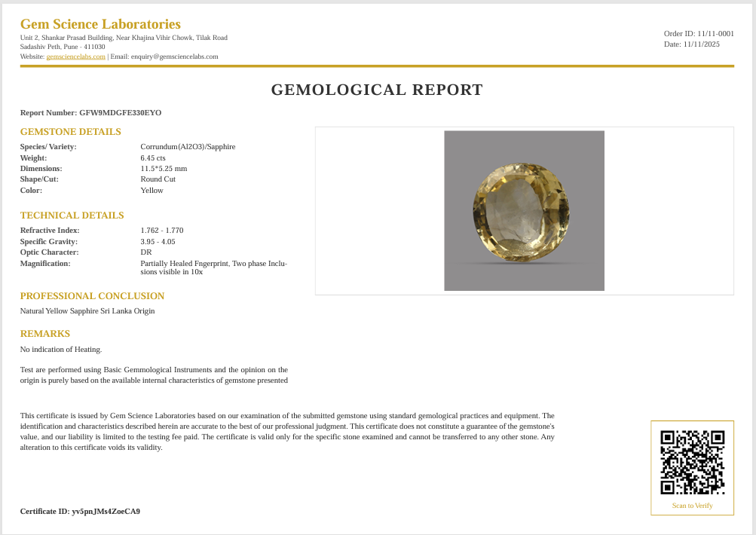Click the Order ID 11/11-0001 text

tap(699, 33)
